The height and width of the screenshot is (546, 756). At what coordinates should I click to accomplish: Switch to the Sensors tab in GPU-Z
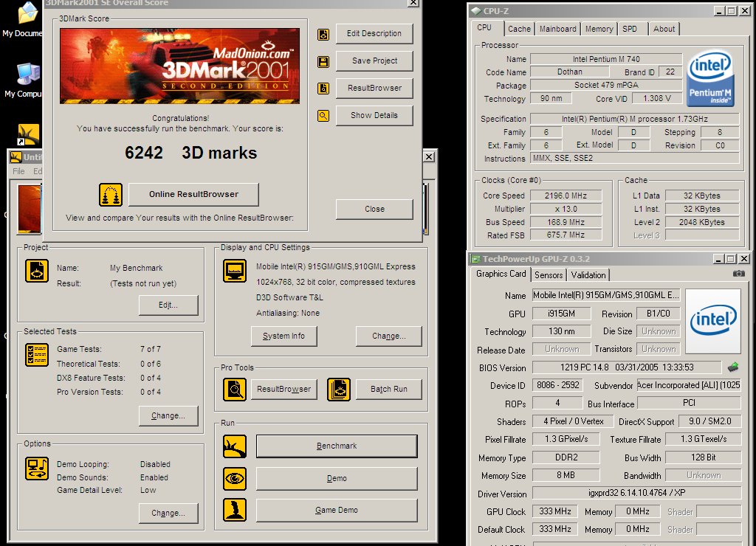[x=549, y=275]
